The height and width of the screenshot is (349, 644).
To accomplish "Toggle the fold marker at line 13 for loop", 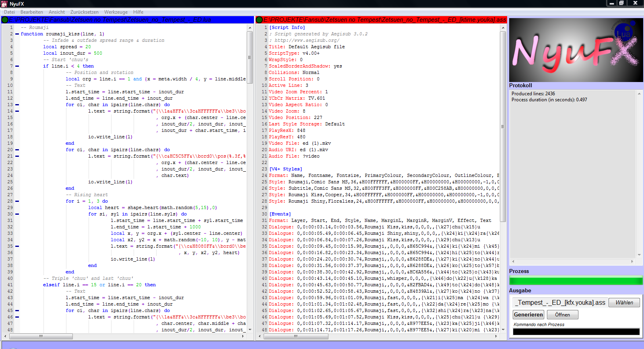I will (17, 105).
